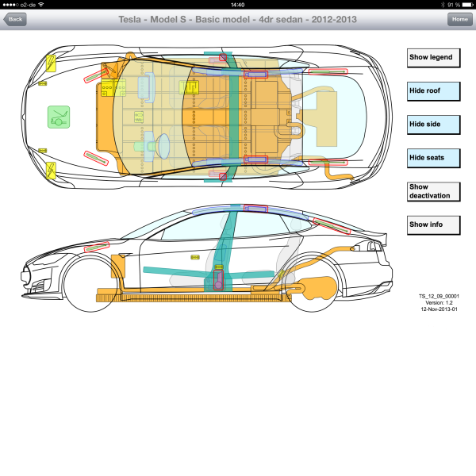The image size is (476, 476).
Task: Tap the small yellow control unit inside the front door
Action: [x=195, y=257]
